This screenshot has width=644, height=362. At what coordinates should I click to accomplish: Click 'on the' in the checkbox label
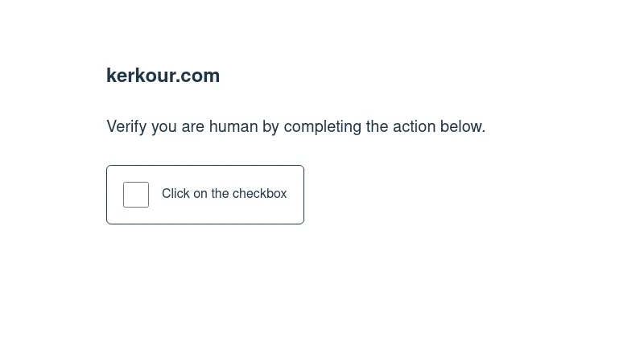211,194
